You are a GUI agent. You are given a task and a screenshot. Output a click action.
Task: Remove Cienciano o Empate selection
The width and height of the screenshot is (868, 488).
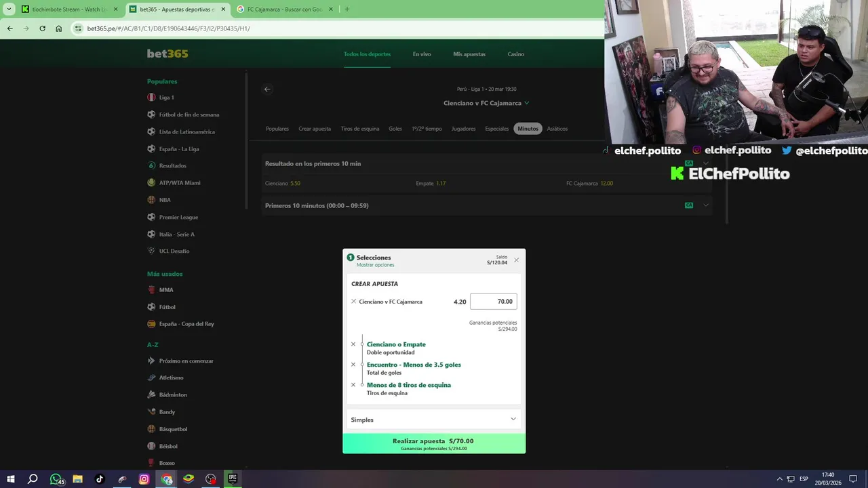pos(353,344)
